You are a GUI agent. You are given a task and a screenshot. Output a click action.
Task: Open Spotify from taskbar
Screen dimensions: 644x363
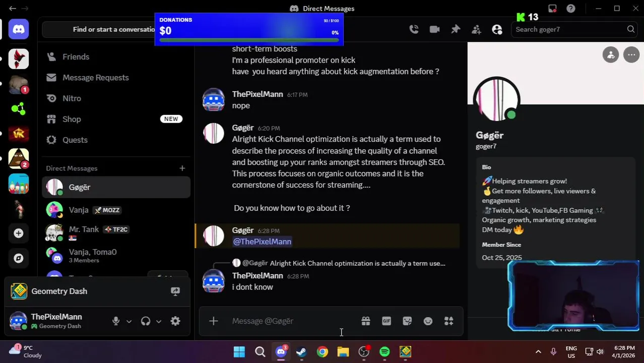coord(384,352)
